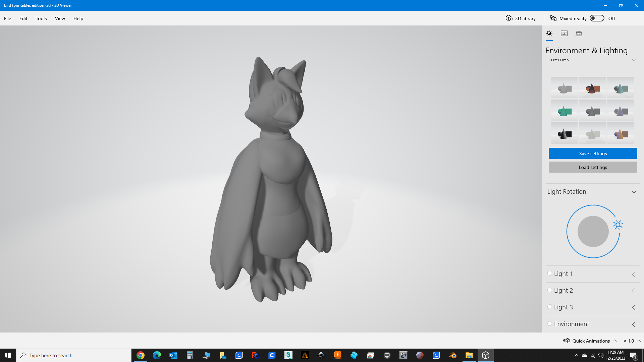
Task: Open the Autodesk 3ds Max taskbar icon
Action: click(288, 355)
